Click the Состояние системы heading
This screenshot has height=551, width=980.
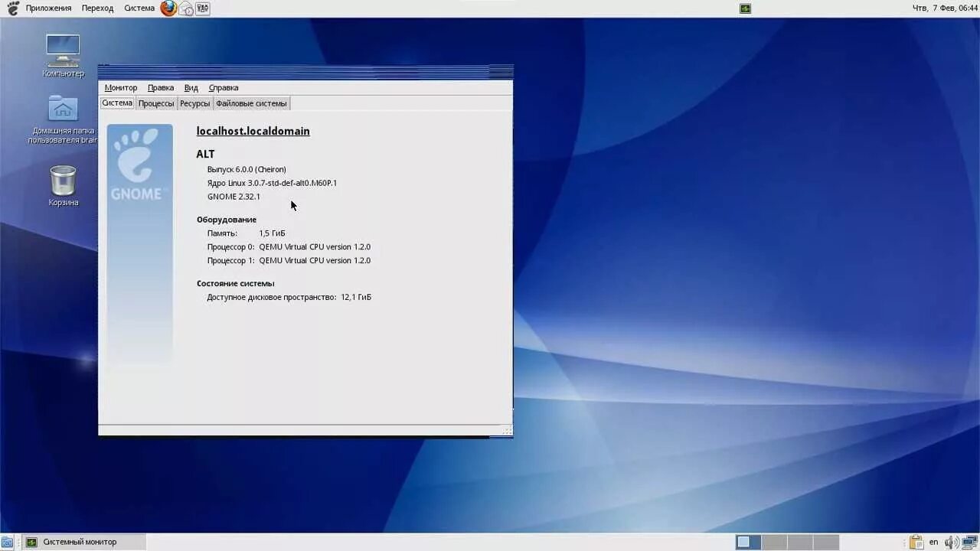tap(235, 283)
